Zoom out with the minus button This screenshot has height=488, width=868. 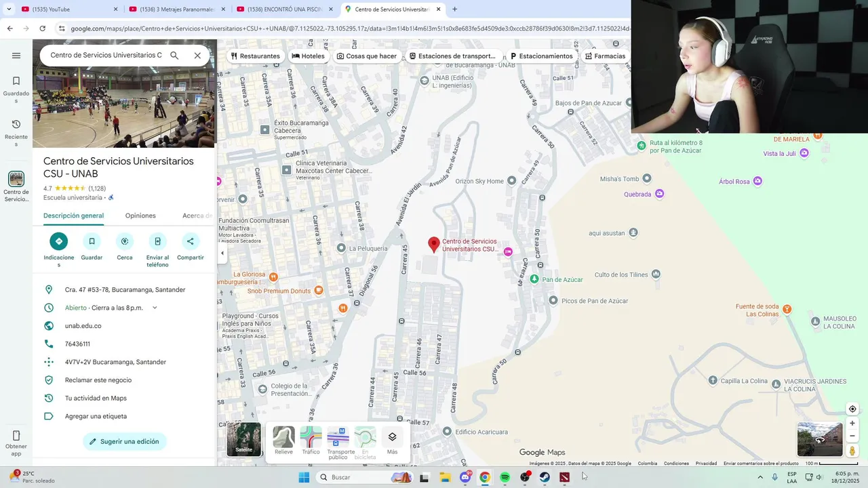[852, 436]
